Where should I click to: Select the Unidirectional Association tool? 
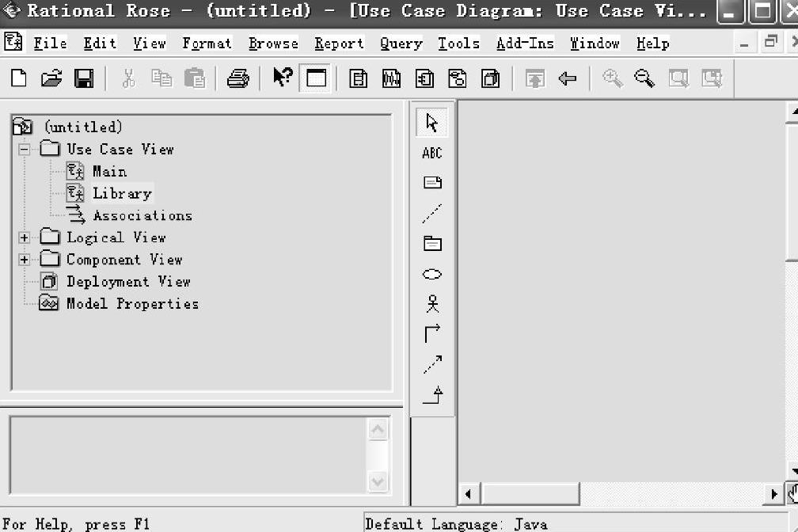point(432,333)
